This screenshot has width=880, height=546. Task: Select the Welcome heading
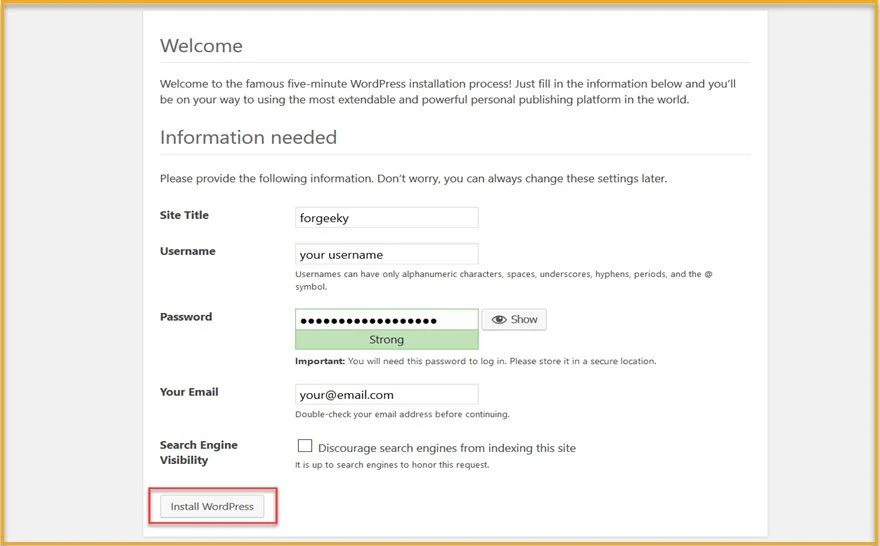201,45
